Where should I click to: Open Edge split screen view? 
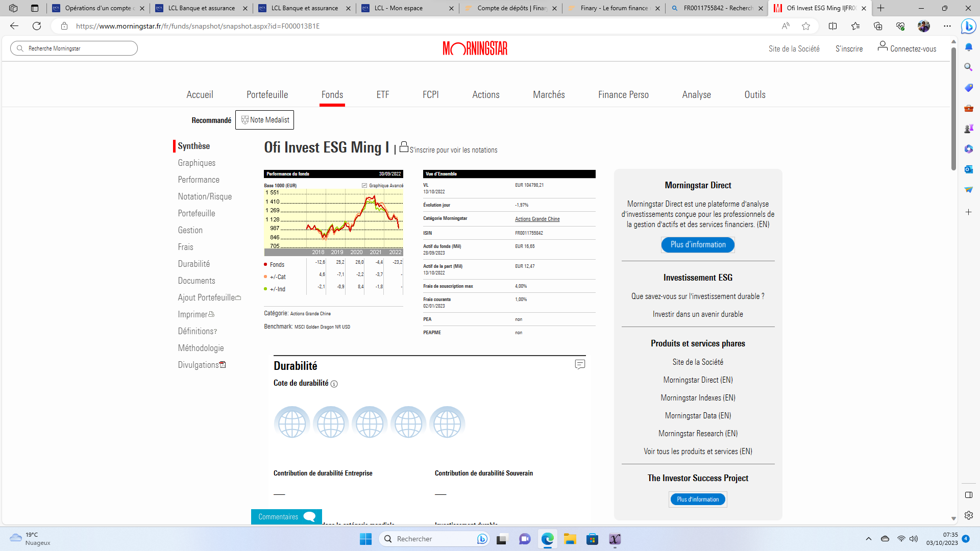pyautogui.click(x=832, y=26)
